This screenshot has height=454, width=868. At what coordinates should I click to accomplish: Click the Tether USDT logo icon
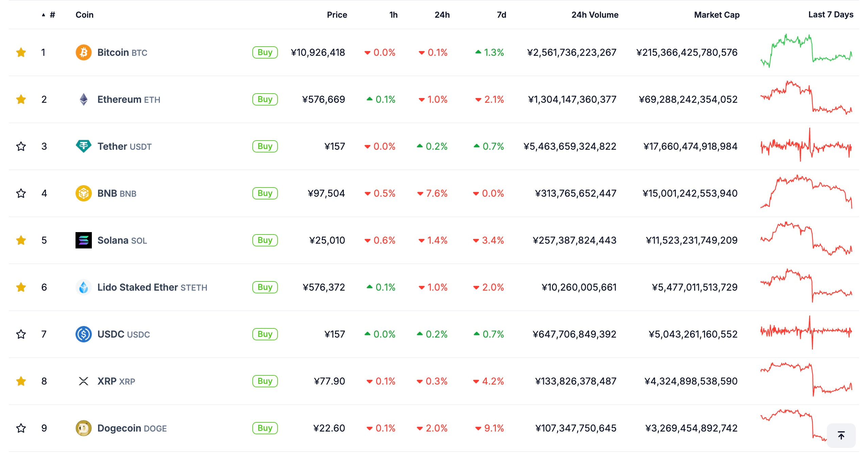tap(83, 146)
